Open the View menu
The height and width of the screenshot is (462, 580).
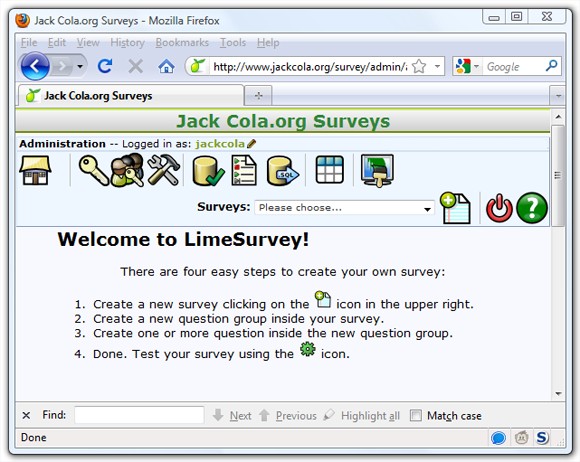pyautogui.click(x=88, y=43)
